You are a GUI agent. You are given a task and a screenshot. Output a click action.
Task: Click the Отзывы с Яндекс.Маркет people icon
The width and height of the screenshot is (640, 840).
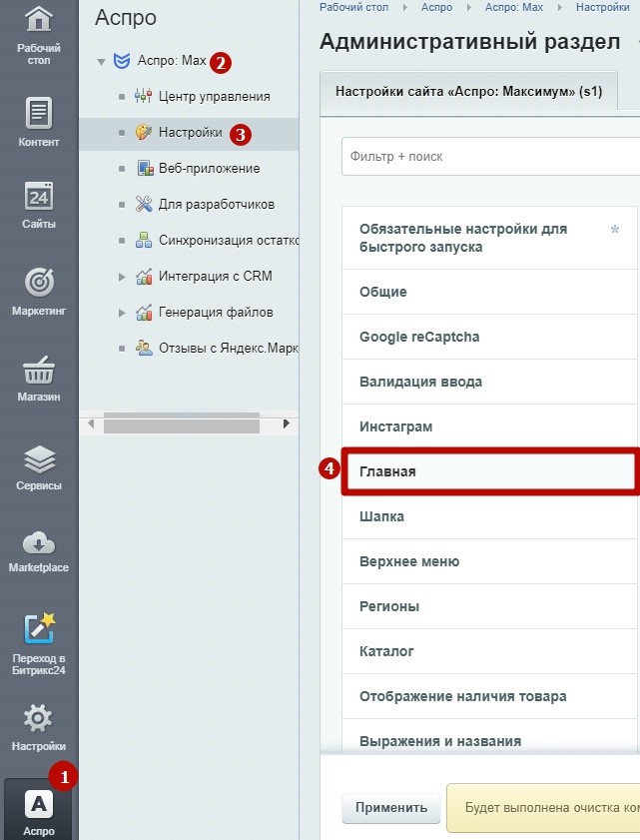point(144,349)
